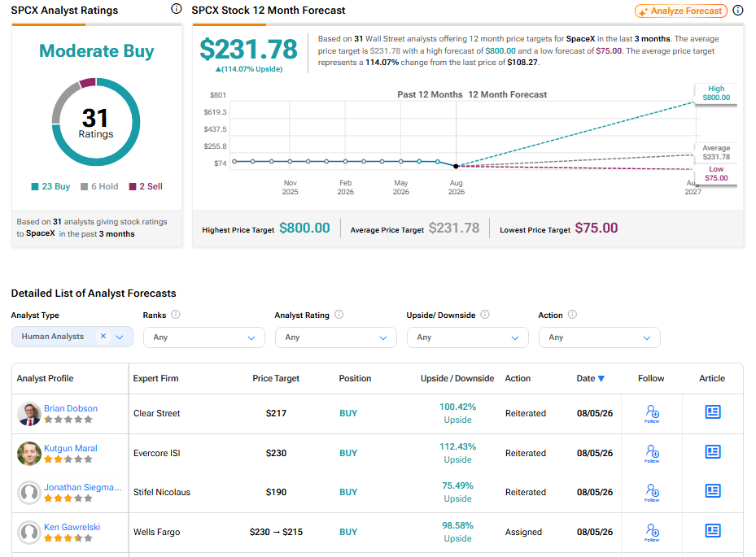
Task: Click the Price Target column header
Action: click(276, 379)
